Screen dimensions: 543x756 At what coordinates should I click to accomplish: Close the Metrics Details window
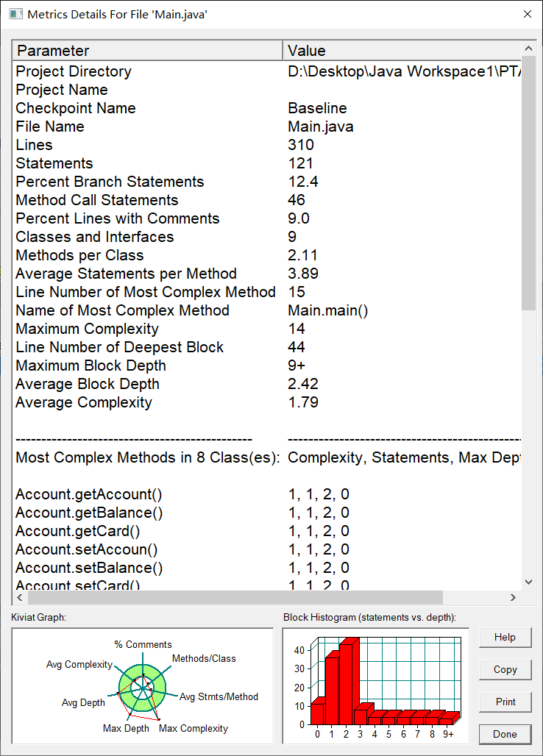(528, 14)
